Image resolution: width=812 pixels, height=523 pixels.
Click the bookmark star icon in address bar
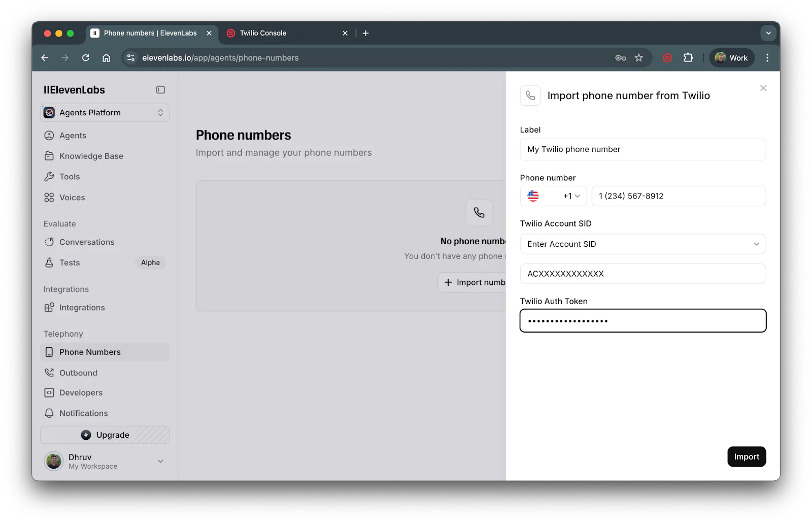639,58
